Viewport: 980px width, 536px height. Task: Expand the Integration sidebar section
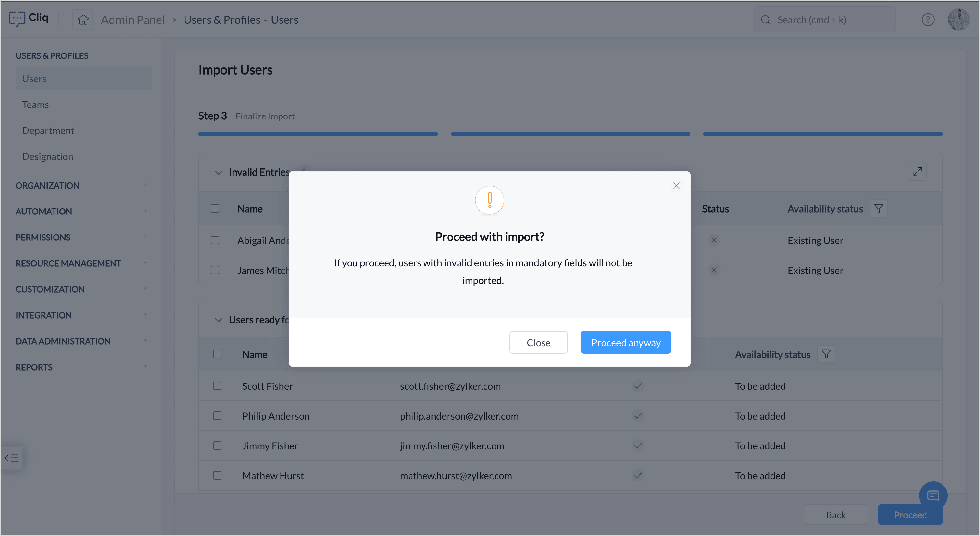click(145, 315)
